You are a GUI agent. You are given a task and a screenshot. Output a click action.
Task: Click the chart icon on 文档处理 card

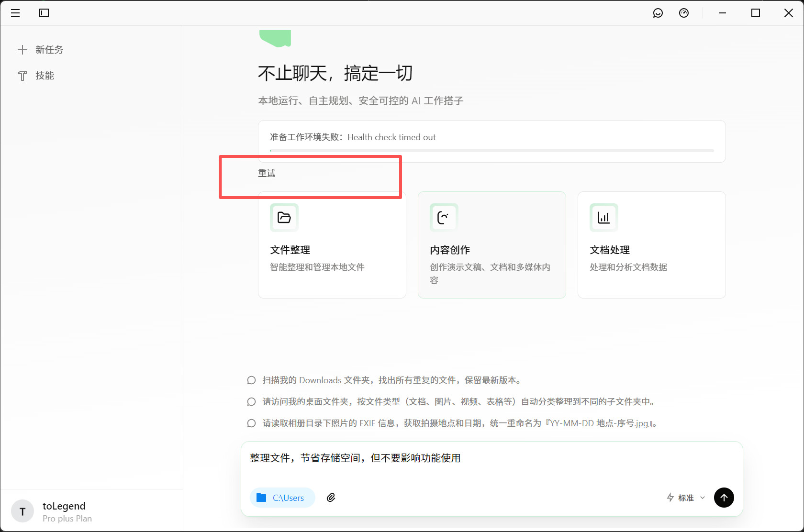[x=604, y=218]
